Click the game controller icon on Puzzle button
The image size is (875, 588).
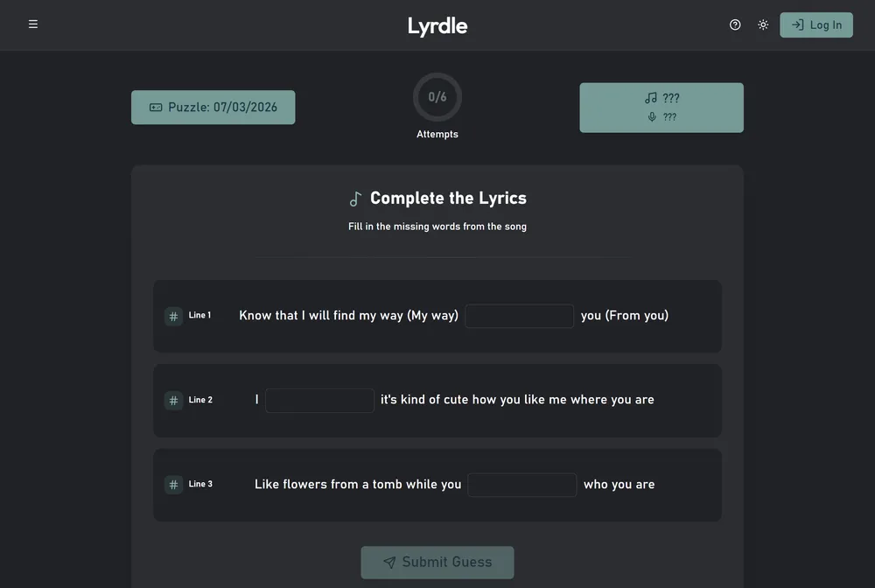(x=156, y=107)
